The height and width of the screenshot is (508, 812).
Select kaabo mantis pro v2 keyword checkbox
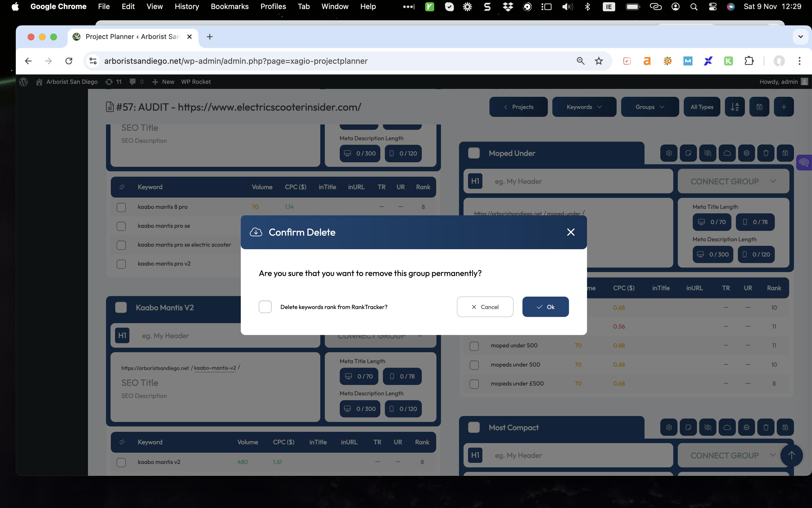click(121, 264)
